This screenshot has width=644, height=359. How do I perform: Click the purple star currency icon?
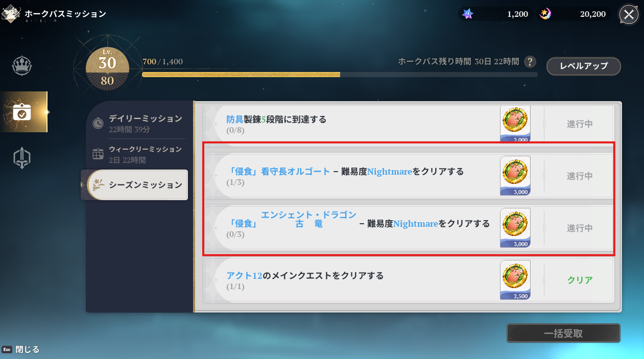pos(467,14)
